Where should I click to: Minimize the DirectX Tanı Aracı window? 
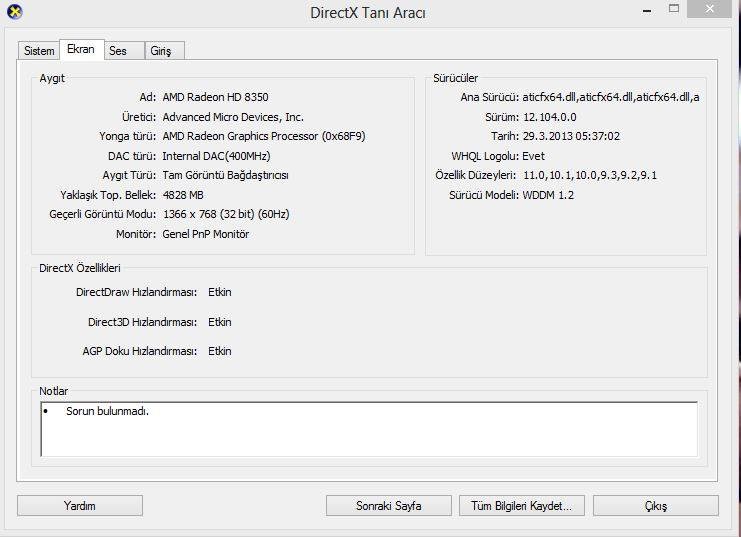pyautogui.click(x=646, y=9)
